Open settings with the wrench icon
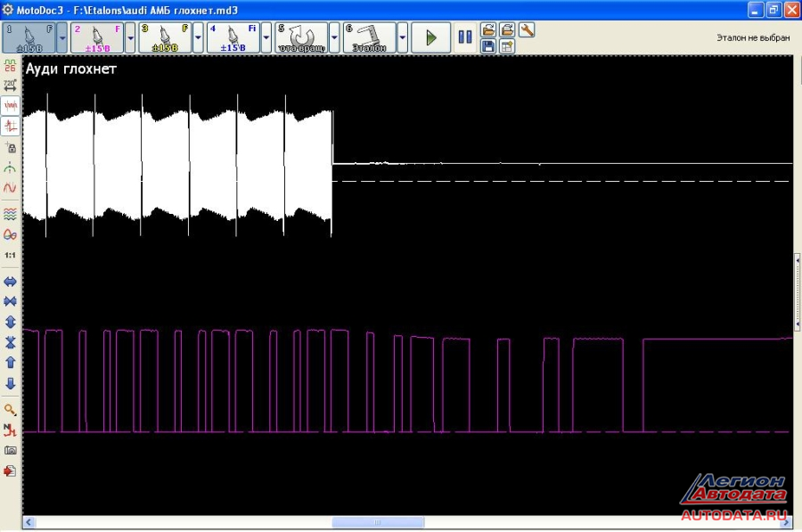This screenshot has height=532, width=802. pos(527,29)
